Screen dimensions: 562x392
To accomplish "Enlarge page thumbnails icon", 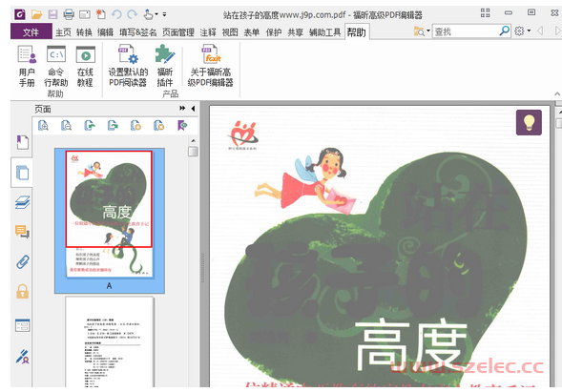I will [x=43, y=125].
